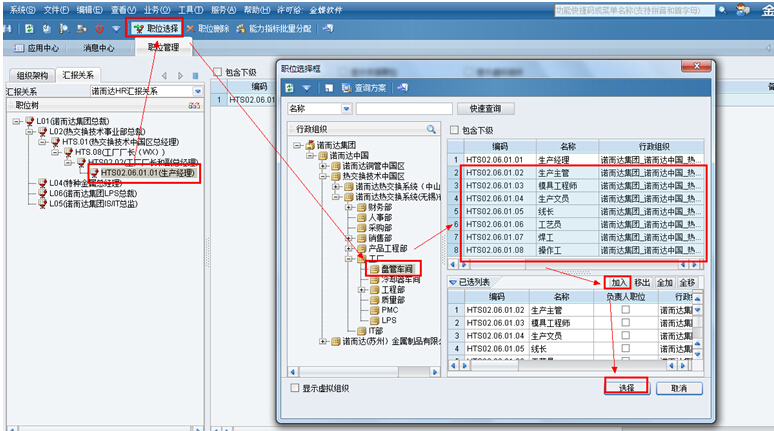Screen dimensions: 774x431
Task: Switch to the 组织架构 tab
Action: 35,74
